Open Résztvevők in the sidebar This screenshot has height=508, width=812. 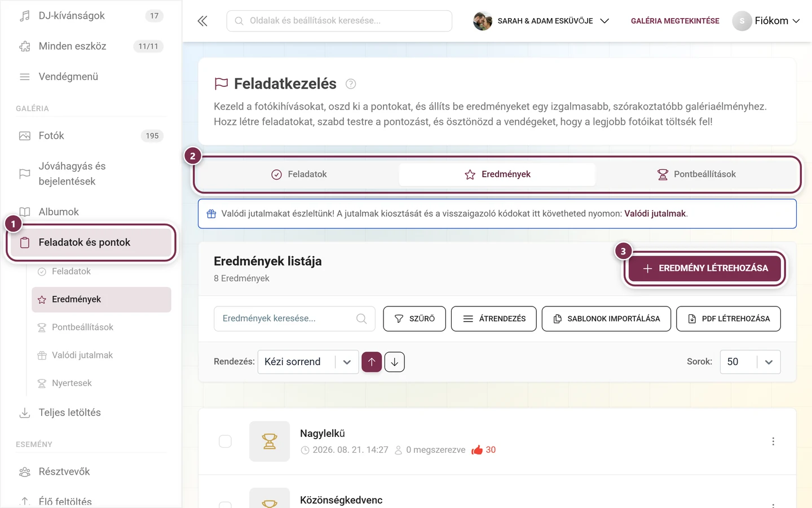(x=91, y=472)
